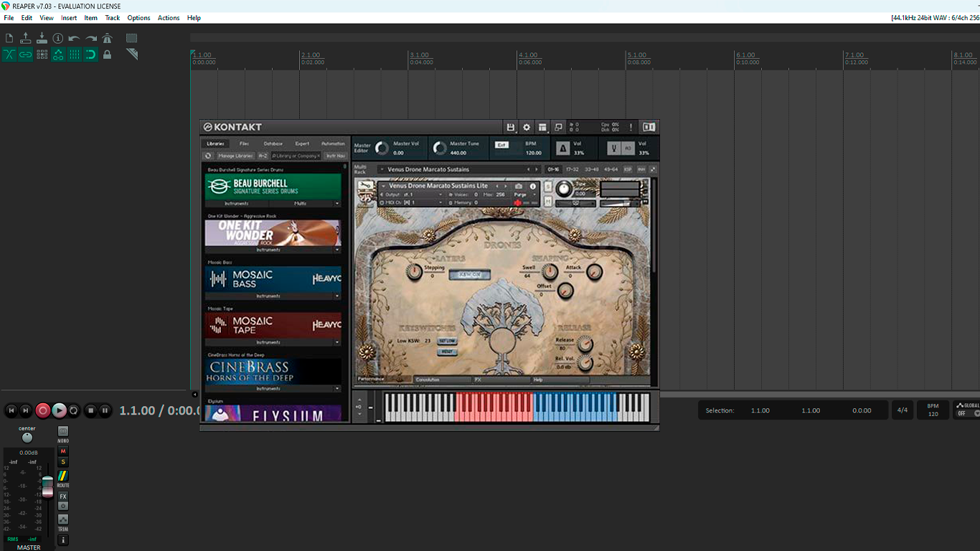
Task: Click master volume fader handle
Action: pyautogui.click(x=47, y=486)
